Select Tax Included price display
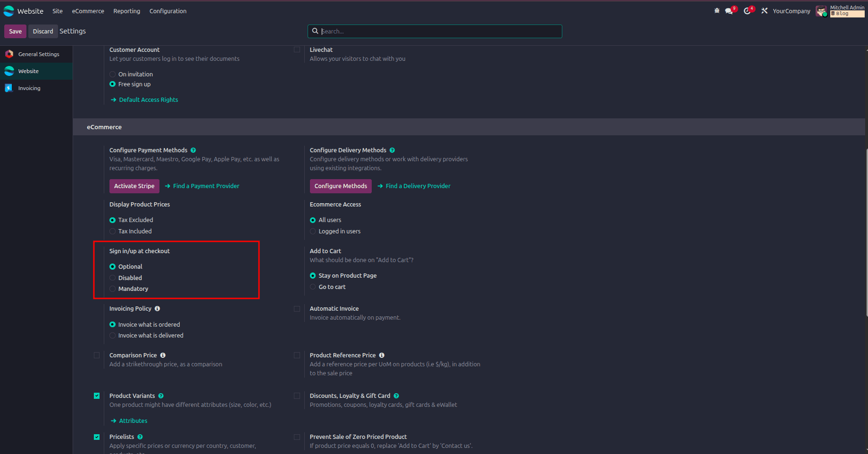Image resolution: width=868 pixels, height=454 pixels. pos(112,231)
